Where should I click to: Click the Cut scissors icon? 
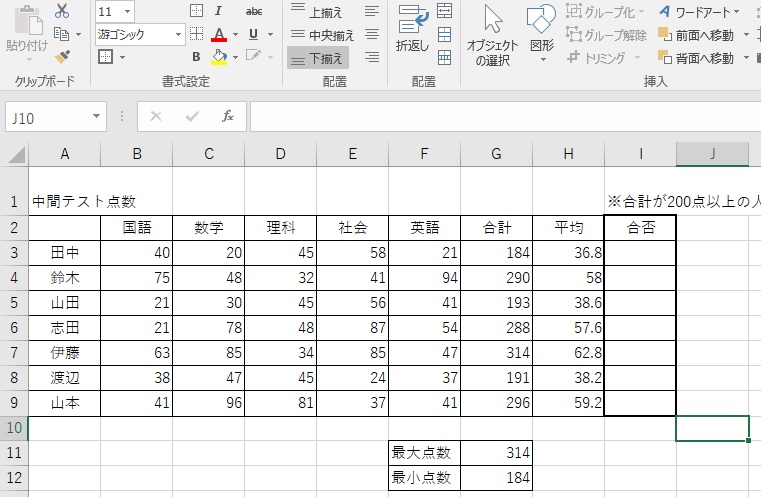[x=62, y=11]
